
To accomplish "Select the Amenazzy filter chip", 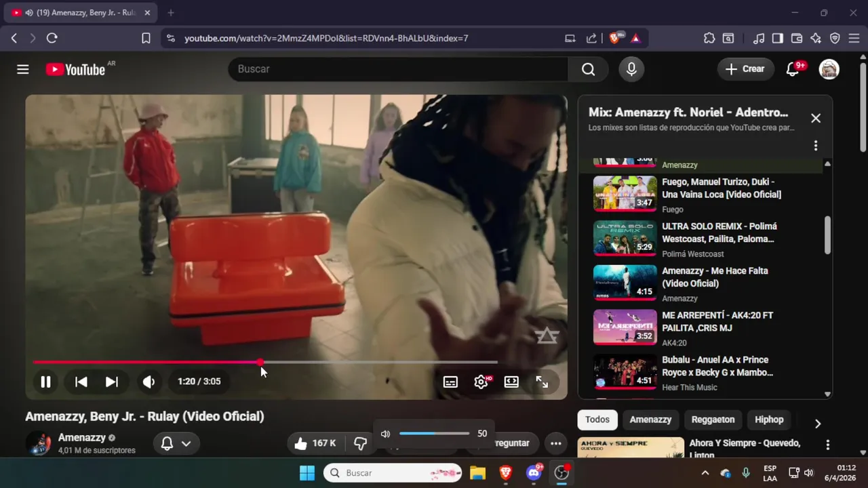I will 650,420.
